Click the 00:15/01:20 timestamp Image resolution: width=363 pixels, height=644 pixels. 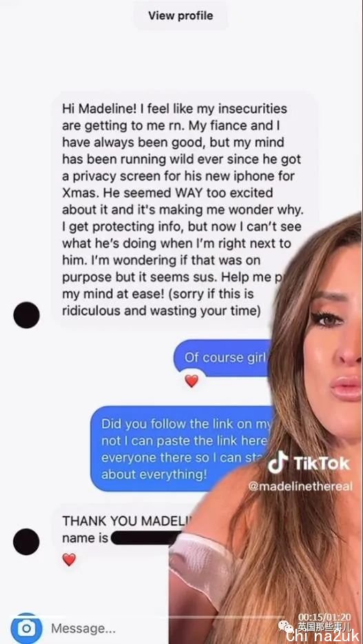(324, 617)
